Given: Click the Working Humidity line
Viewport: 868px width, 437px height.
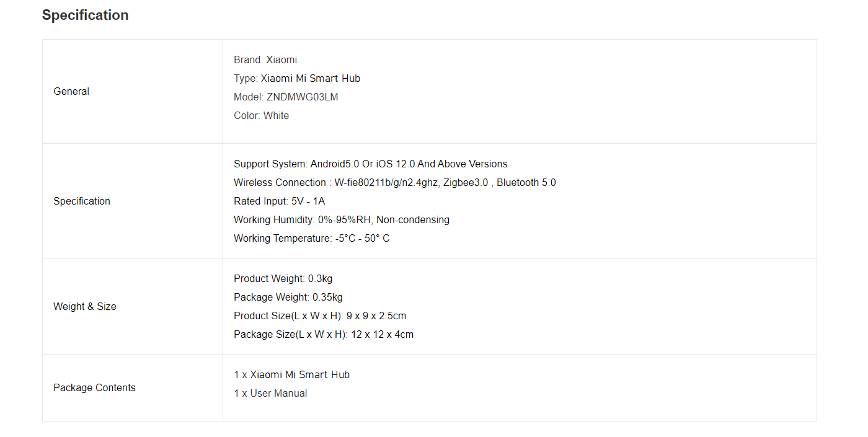Looking at the screenshot, I should [x=342, y=219].
